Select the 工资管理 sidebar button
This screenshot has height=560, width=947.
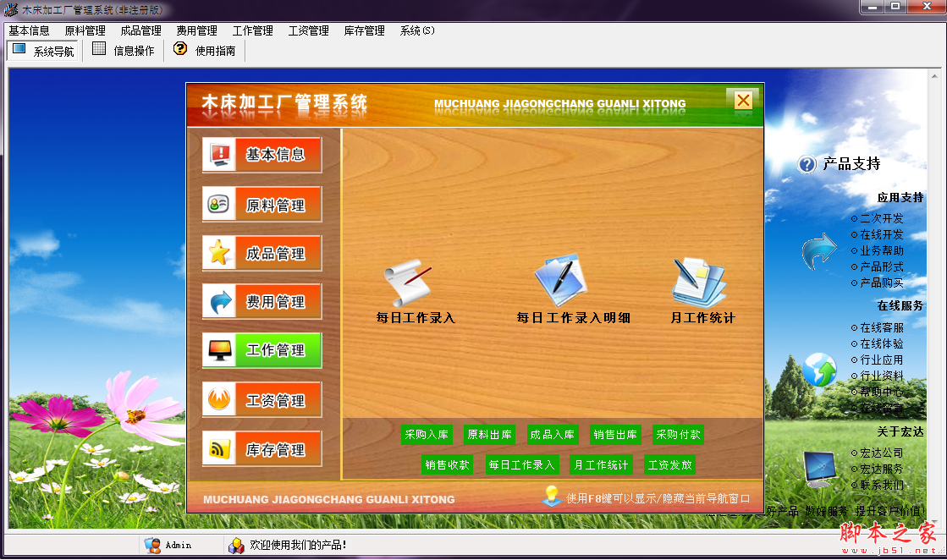262,399
